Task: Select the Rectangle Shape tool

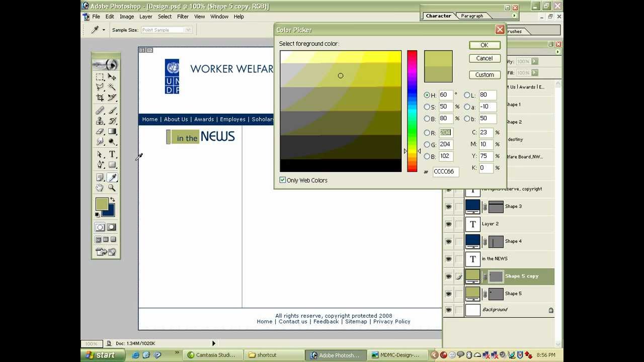Action: 112,165
